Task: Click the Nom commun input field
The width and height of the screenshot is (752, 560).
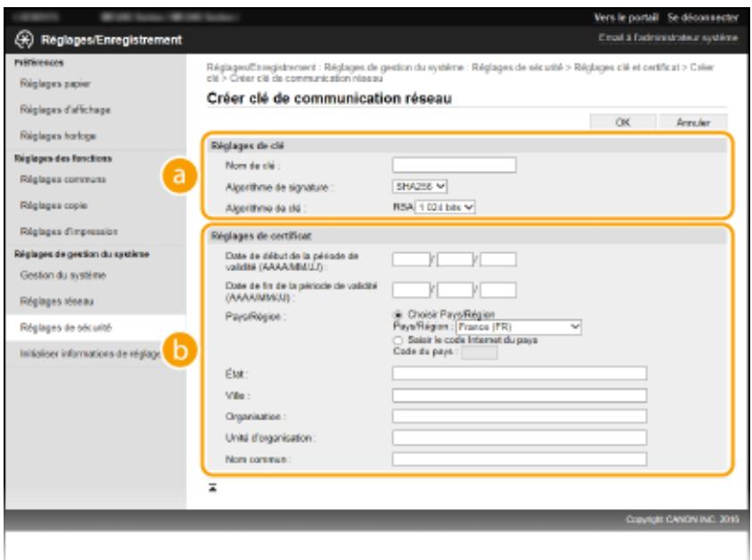Action: click(519, 459)
